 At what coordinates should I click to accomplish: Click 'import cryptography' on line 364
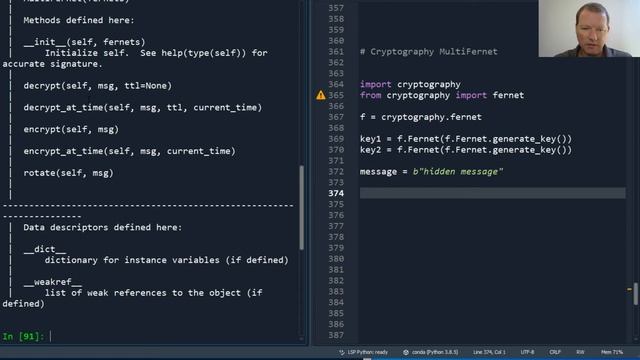(x=410, y=84)
